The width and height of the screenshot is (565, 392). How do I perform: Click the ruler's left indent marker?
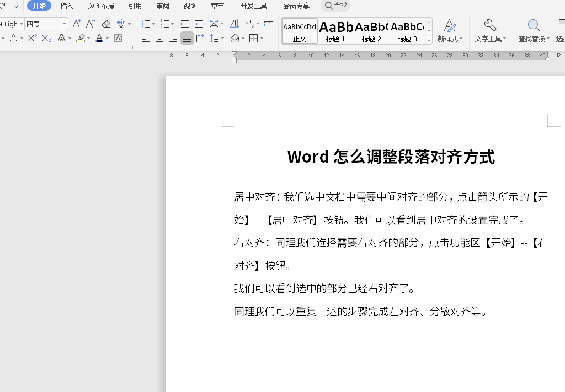pos(234,61)
